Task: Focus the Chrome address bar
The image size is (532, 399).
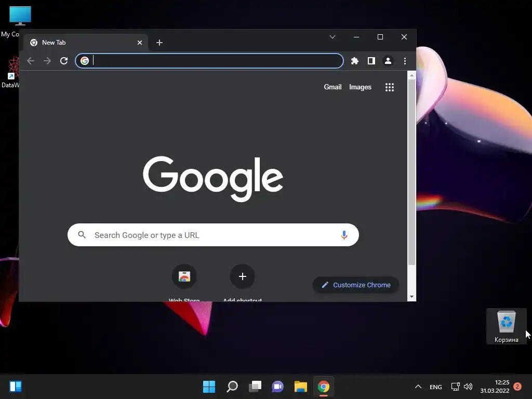Action: click(209, 61)
